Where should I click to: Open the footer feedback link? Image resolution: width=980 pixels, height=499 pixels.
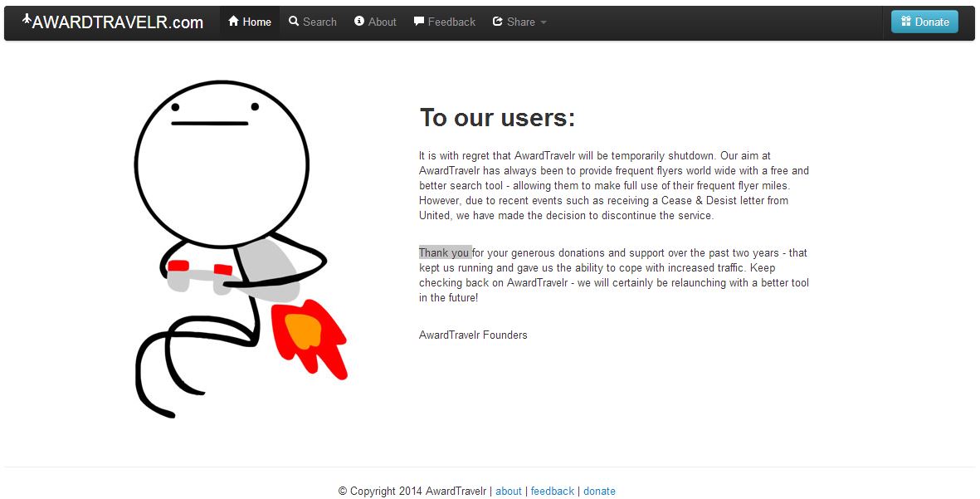553,491
